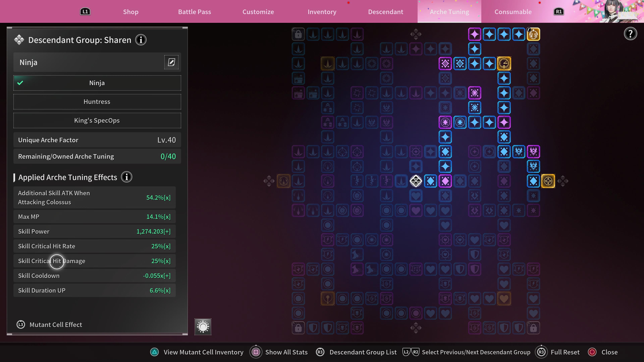The image size is (644, 362).
Task: Select the dim gold heart node near bottom right
Action: point(504,298)
